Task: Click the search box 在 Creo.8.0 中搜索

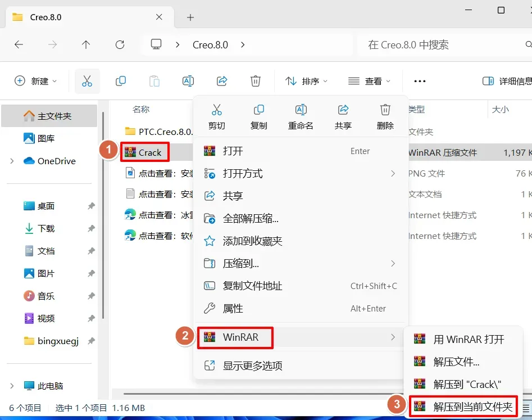Action: click(444, 44)
